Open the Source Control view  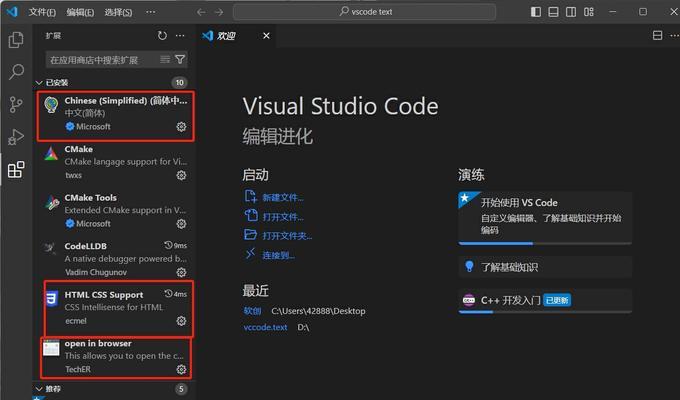(16, 105)
